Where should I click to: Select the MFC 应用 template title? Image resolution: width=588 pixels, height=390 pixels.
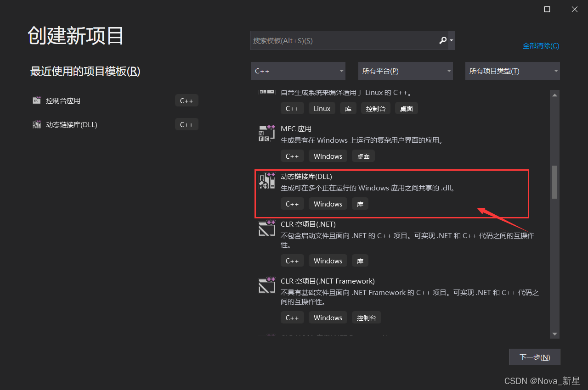(x=296, y=128)
